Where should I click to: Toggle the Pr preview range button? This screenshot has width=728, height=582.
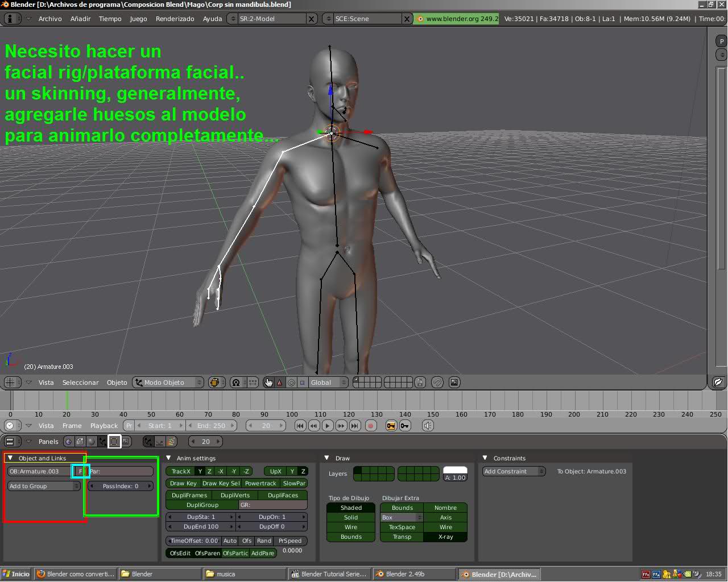tap(129, 426)
